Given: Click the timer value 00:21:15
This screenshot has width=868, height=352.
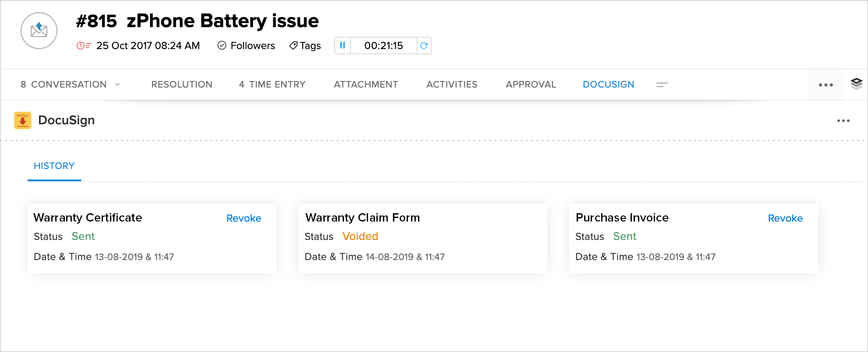Looking at the screenshot, I should 383,46.
